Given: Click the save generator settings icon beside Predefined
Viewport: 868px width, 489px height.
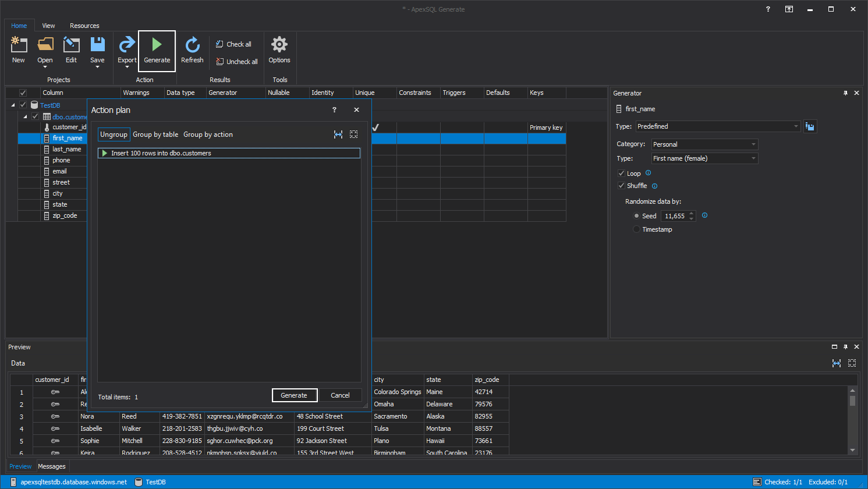Looking at the screenshot, I should [x=810, y=126].
